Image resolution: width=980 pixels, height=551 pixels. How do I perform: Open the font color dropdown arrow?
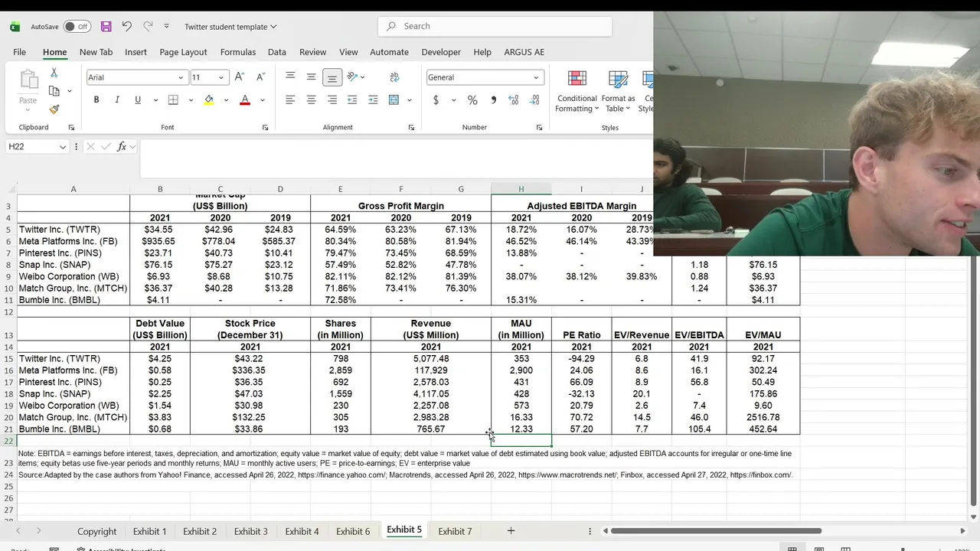(262, 100)
